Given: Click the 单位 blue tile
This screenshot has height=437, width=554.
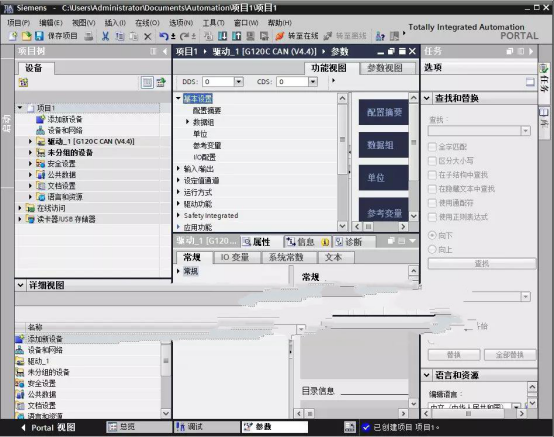Looking at the screenshot, I should (384, 177).
